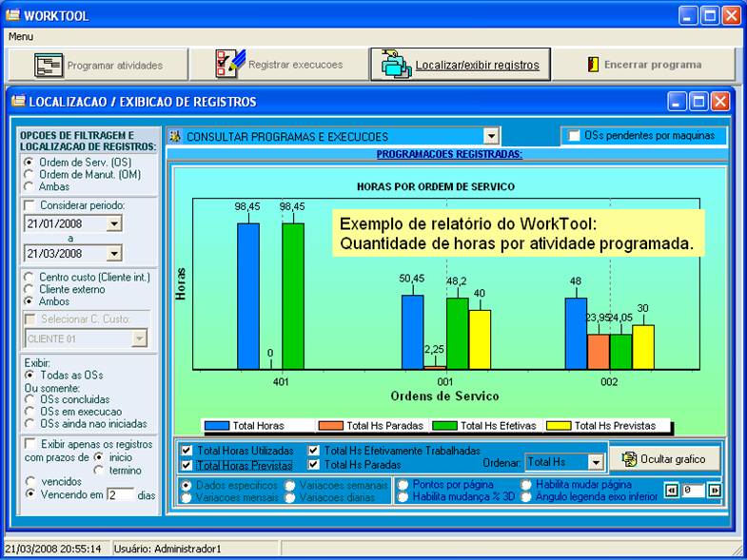747x560 pixels.
Task: Click the Encerrar programa exit door icon
Action: tap(593, 65)
